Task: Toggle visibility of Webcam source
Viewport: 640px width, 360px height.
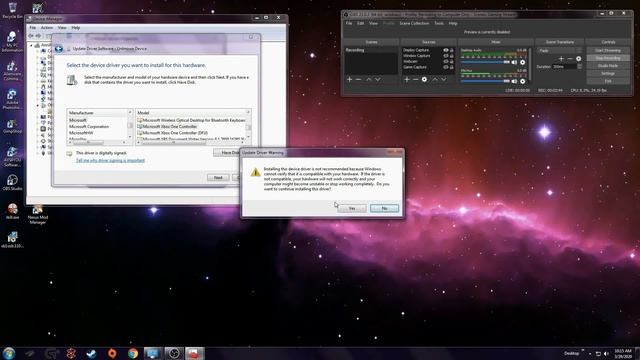Action: 446,62
